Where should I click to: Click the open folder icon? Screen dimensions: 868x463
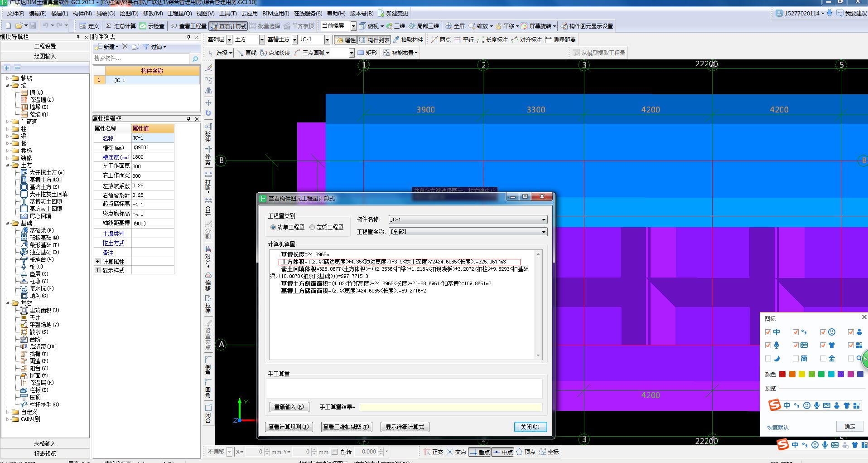click(19, 26)
